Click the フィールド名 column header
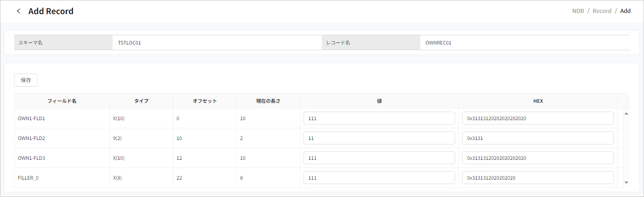 [62, 101]
